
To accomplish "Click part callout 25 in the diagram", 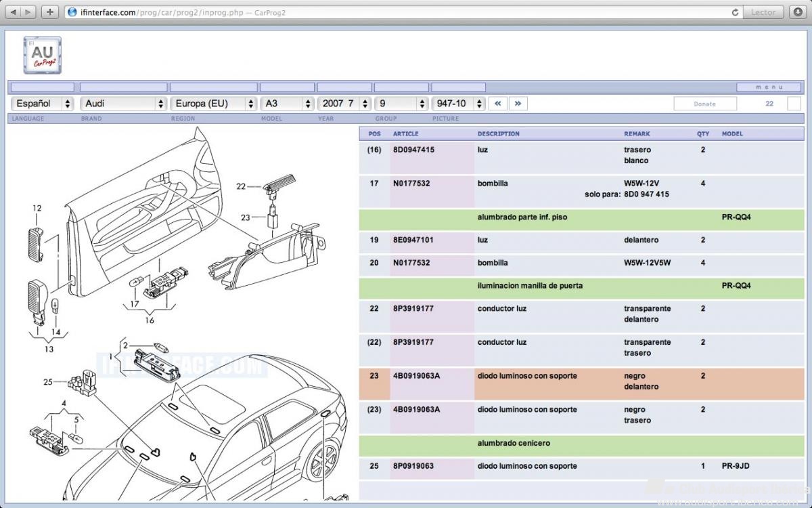I will click(48, 382).
